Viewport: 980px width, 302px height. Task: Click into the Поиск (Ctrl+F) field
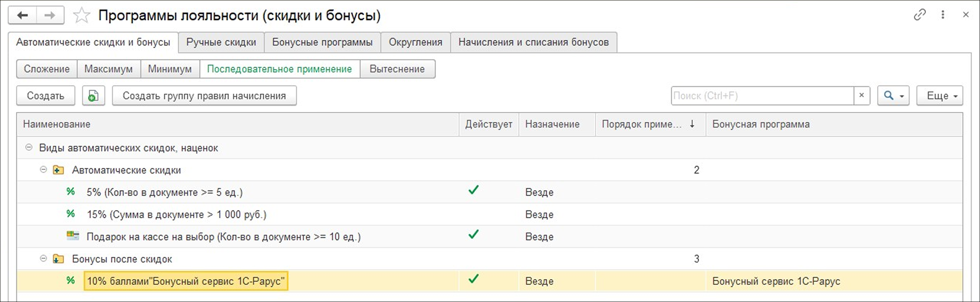point(762,96)
